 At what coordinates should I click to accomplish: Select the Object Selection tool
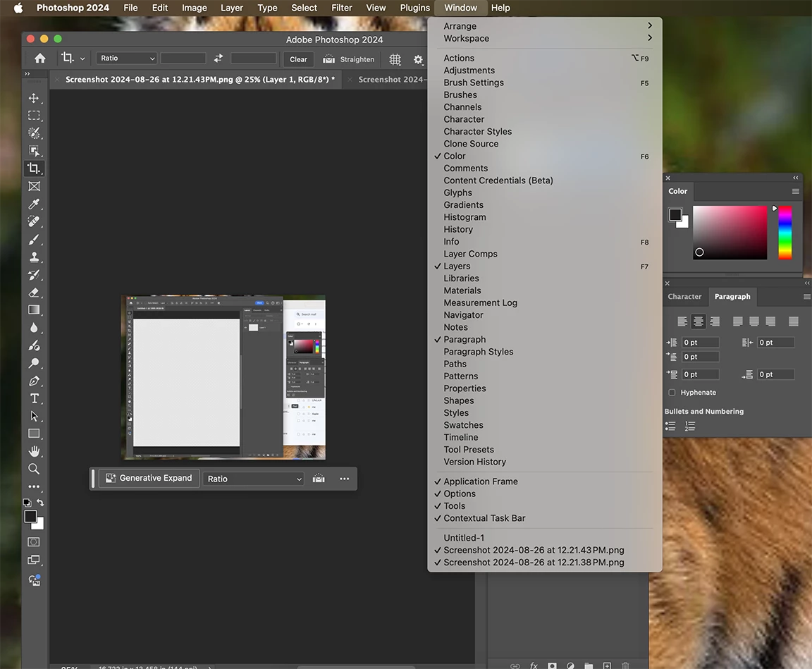[34, 151]
